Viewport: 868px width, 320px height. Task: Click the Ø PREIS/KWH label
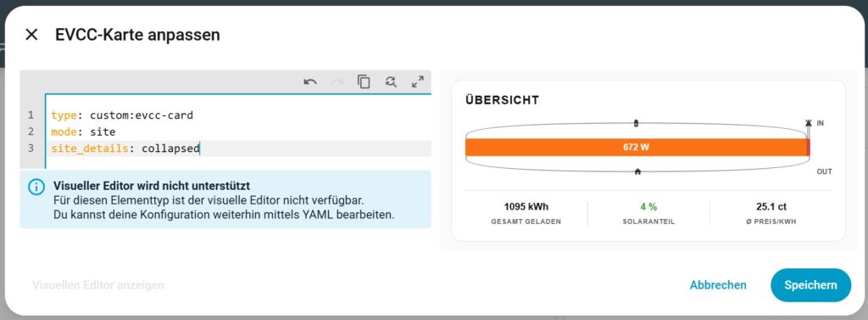(x=771, y=222)
